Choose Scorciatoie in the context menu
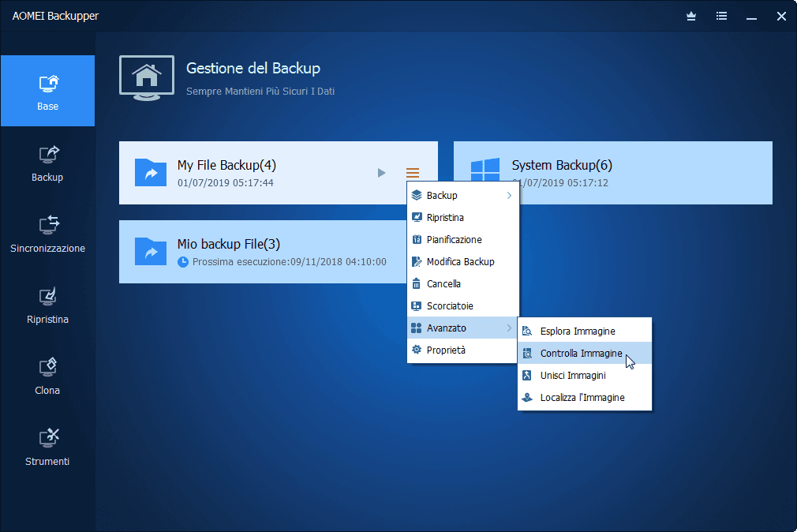Screen dimensions: 797x532 [463, 306]
